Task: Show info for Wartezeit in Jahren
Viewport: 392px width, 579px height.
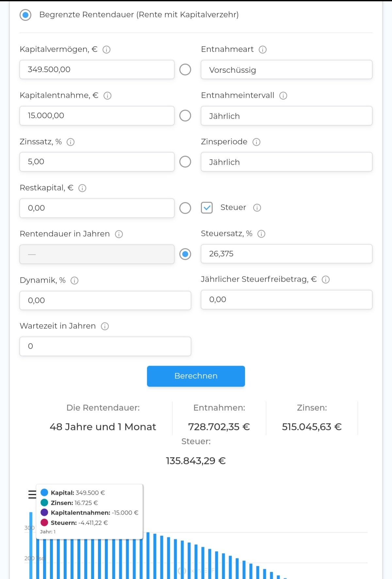Action: (x=105, y=326)
